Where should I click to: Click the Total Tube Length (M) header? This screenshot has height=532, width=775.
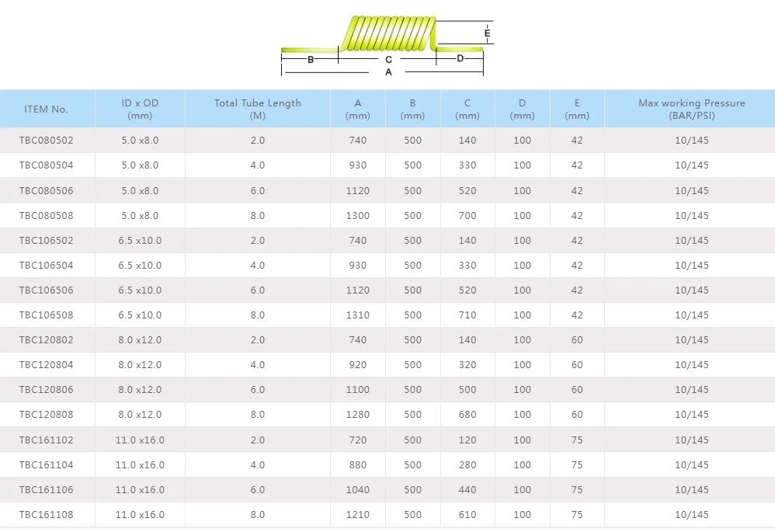click(x=258, y=110)
